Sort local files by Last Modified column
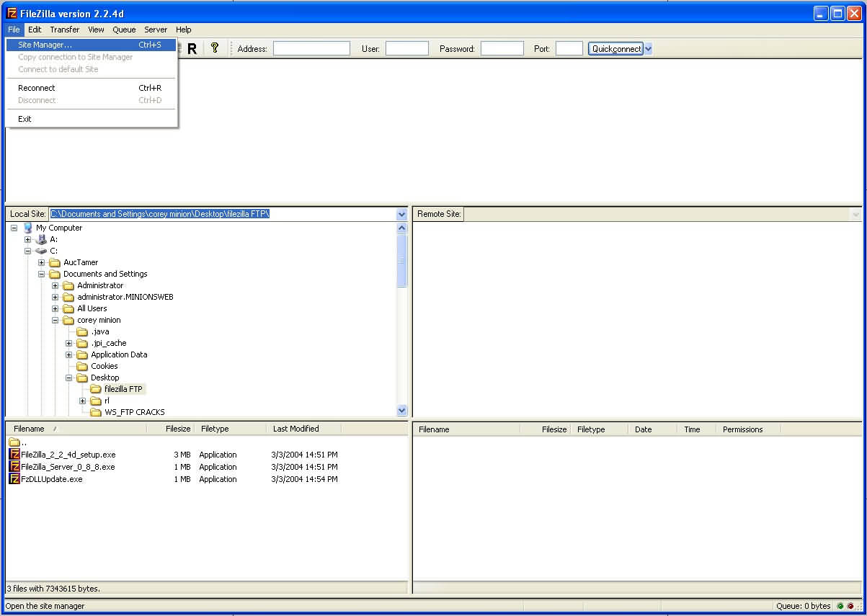Screen dimensions: 867x616 [x=303, y=429]
